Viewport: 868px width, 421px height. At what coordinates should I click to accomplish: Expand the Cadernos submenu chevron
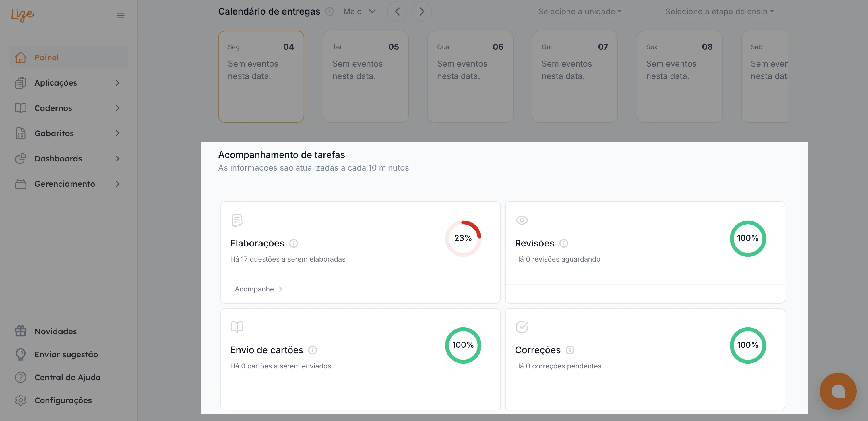tap(118, 108)
